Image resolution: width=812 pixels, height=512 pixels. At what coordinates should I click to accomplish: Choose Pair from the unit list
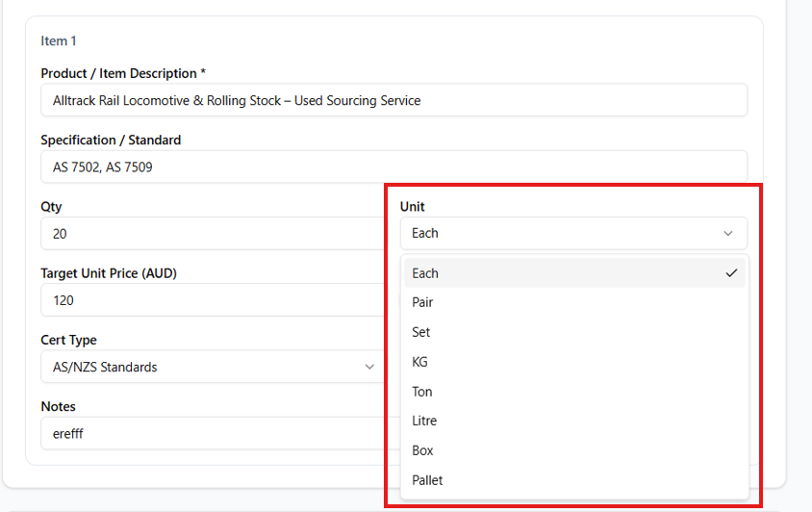[574, 302]
